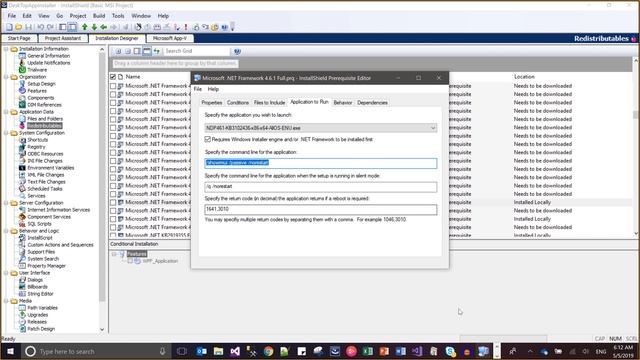640x360 pixels.
Task: Open Chrome from the taskbar
Action: pyautogui.click(x=268, y=351)
